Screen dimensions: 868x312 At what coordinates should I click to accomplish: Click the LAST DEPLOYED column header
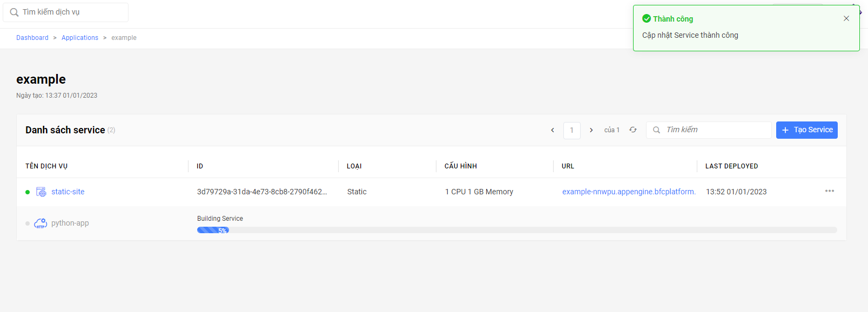point(731,166)
